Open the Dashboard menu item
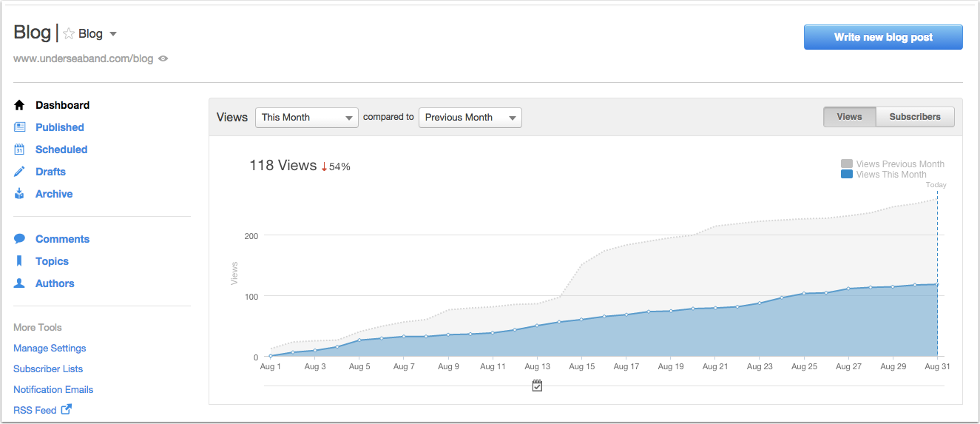The height and width of the screenshot is (424, 980). (x=63, y=105)
